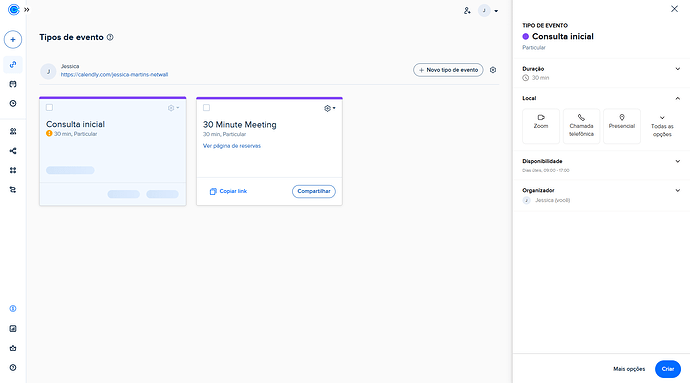This screenshot has height=383, width=690.
Task: Open analytics chart icon in sidebar
Action: tap(13, 328)
